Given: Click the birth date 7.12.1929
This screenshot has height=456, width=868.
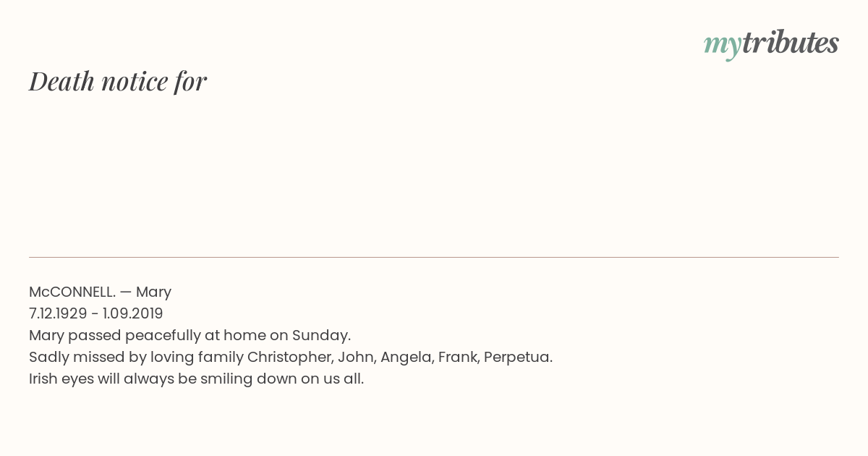Looking at the screenshot, I should [58, 313].
